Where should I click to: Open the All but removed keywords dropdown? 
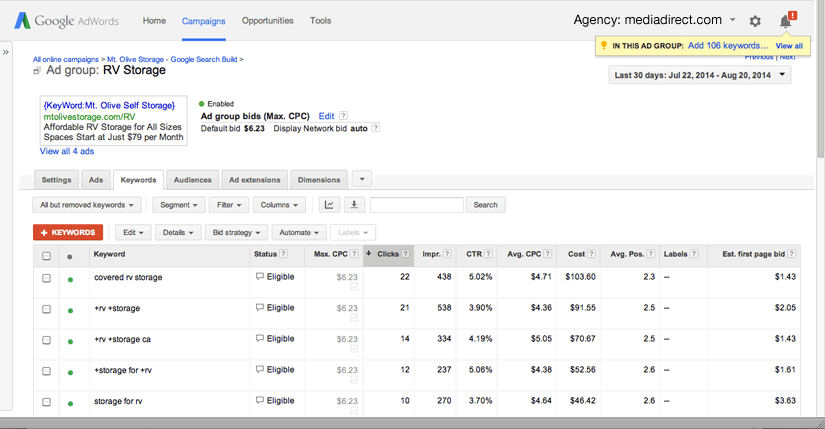pyautogui.click(x=87, y=205)
